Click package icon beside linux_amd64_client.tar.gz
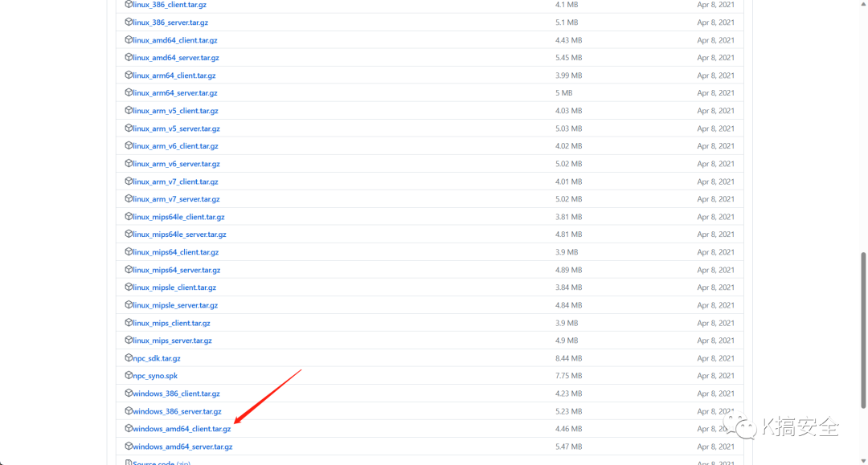The width and height of the screenshot is (868, 465). pyautogui.click(x=129, y=40)
